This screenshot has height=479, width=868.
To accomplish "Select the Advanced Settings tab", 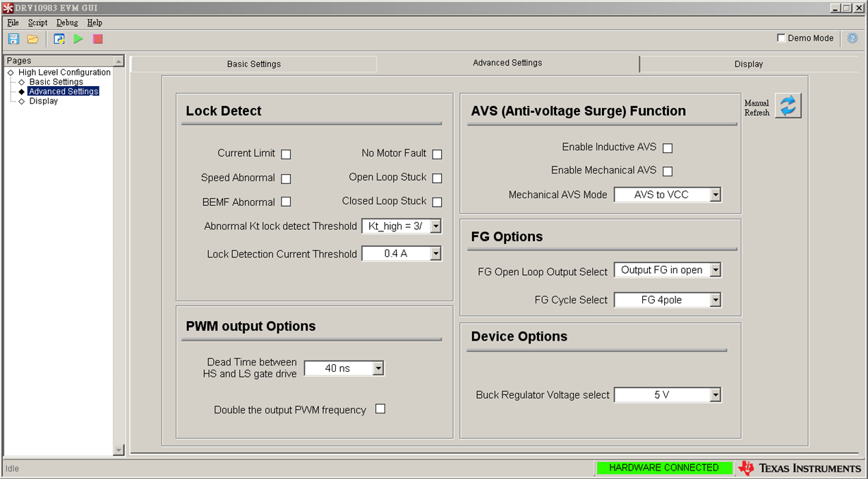I will [x=507, y=63].
